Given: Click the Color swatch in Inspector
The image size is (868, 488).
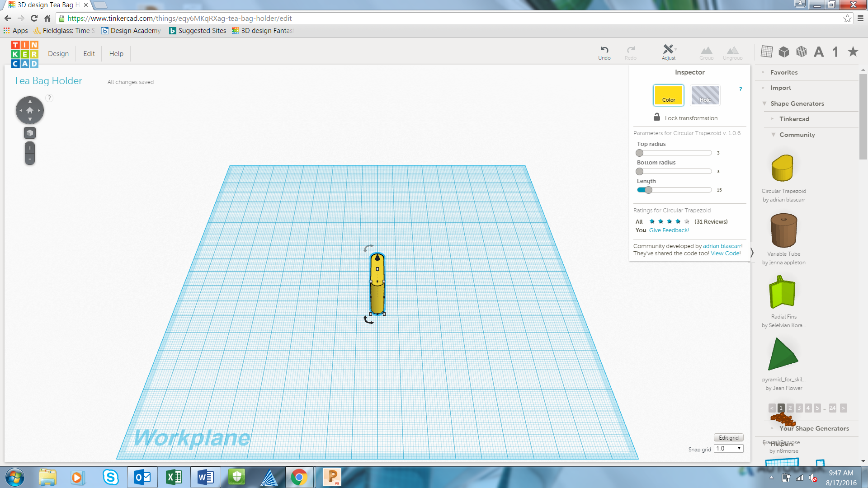Looking at the screenshot, I should [668, 95].
